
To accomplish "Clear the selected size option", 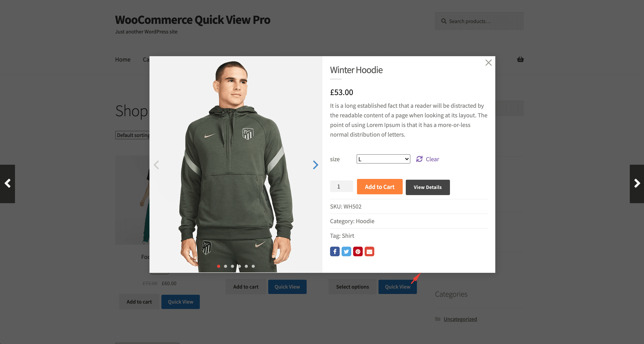I will pos(427,159).
